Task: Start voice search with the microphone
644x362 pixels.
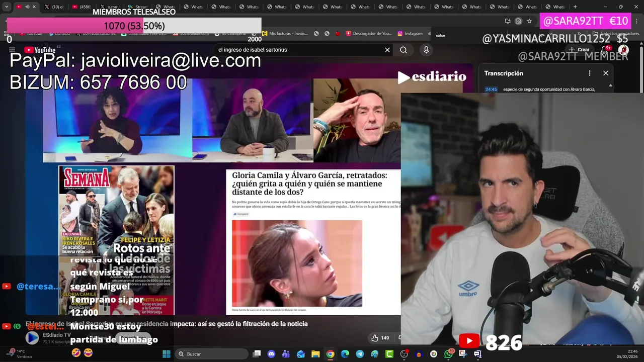Action: (x=426, y=50)
